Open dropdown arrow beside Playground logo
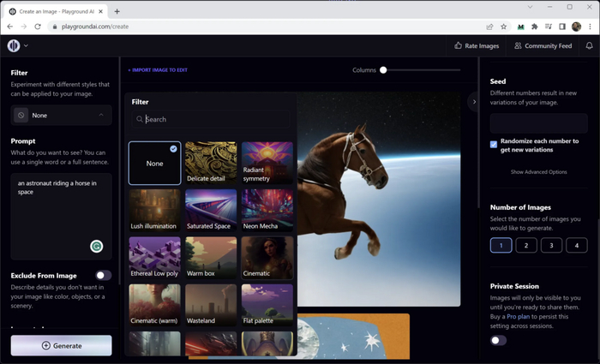The height and width of the screenshot is (364, 600). (26, 45)
